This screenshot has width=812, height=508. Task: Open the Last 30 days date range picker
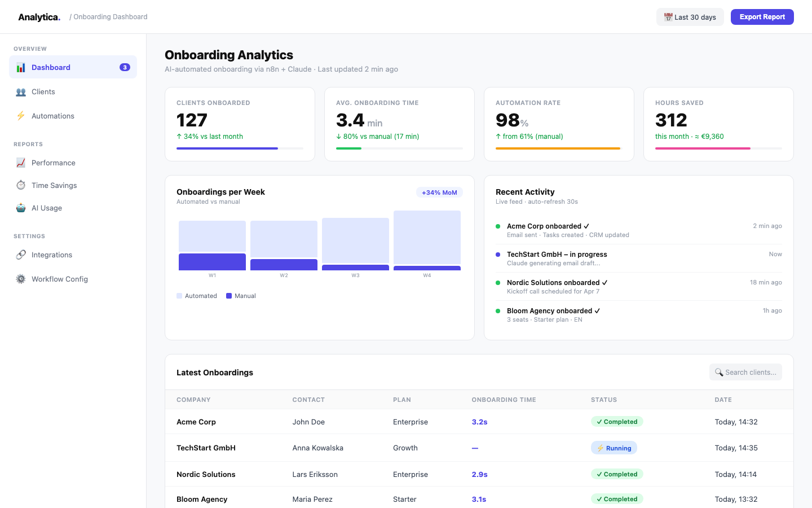(690, 17)
